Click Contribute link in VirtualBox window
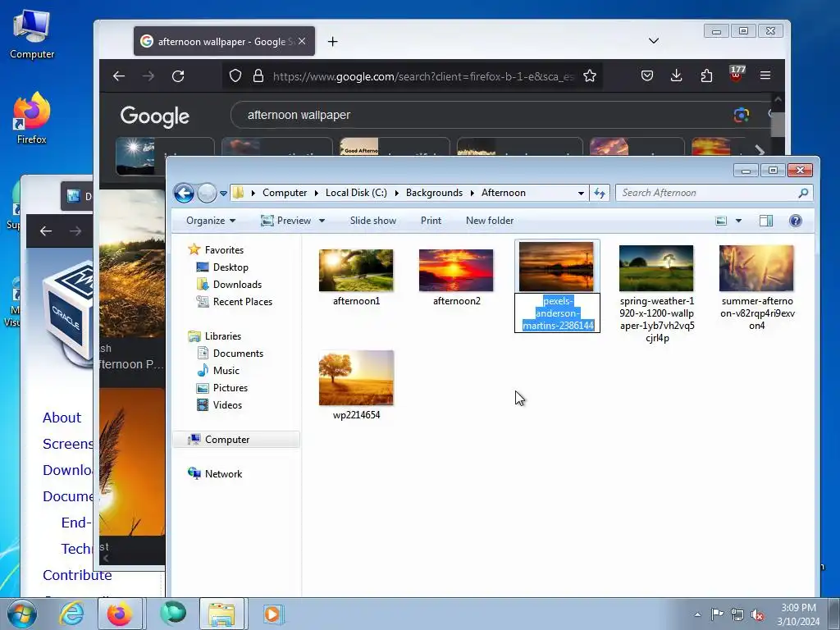This screenshot has height=630, width=840. click(77, 575)
